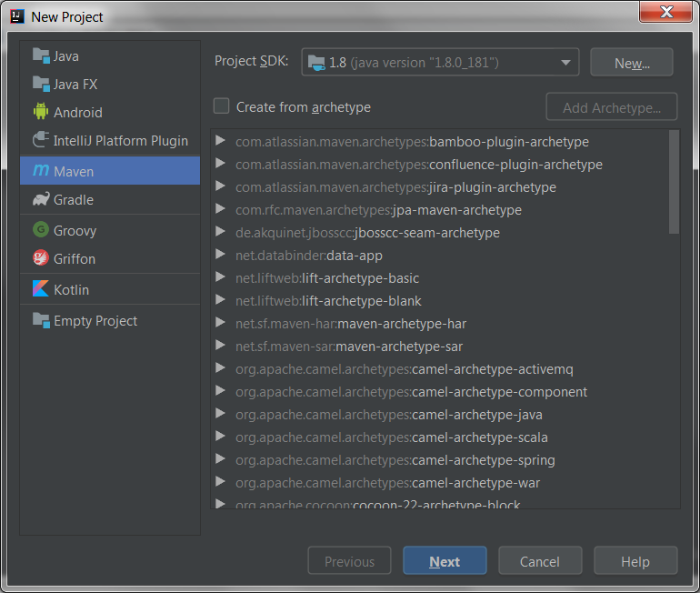Image resolution: width=700 pixels, height=593 pixels.
Task: Expand camel-archetype-java node
Action: click(x=220, y=414)
